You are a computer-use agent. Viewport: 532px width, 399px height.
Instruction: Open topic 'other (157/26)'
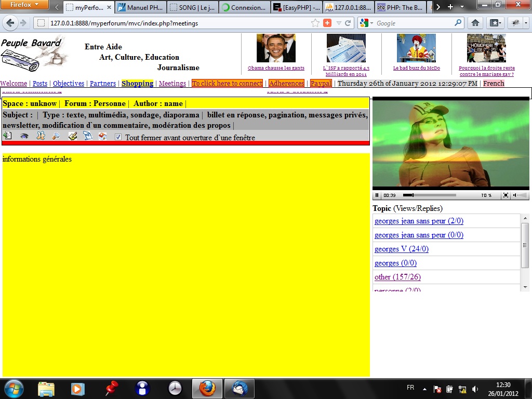tap(397, 277)
